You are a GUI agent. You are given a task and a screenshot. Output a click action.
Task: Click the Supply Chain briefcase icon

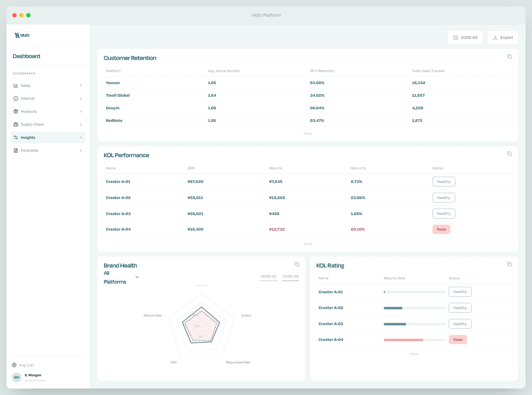[16, 124]
